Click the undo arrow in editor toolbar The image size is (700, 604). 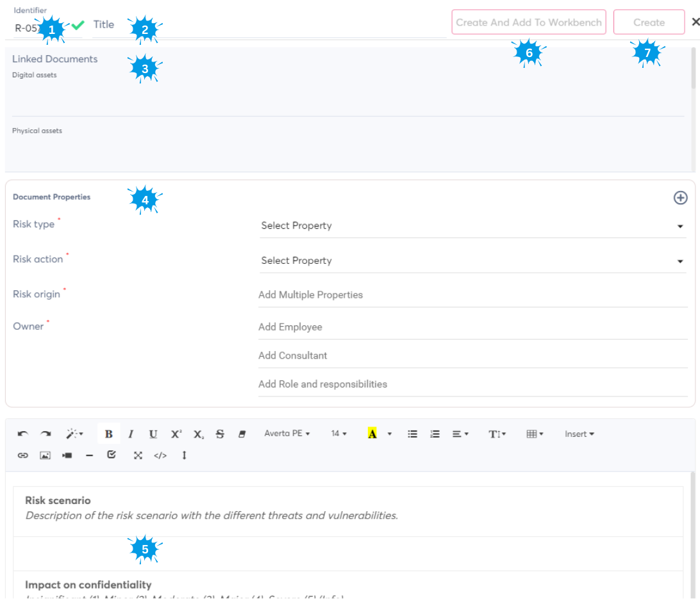tap(23, 434)
